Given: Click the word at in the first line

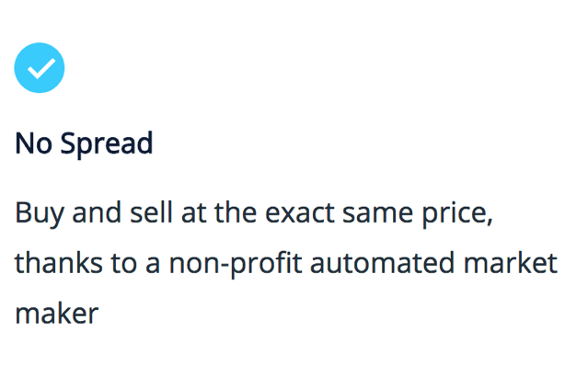Looking at the screenshot, I should [193, 213].
